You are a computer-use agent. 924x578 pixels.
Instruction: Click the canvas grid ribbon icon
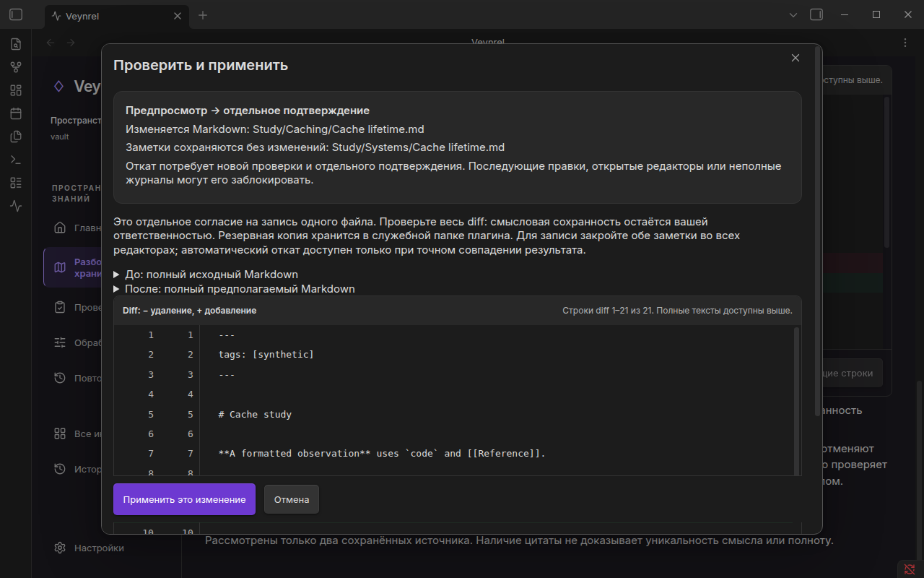(16, 90)
